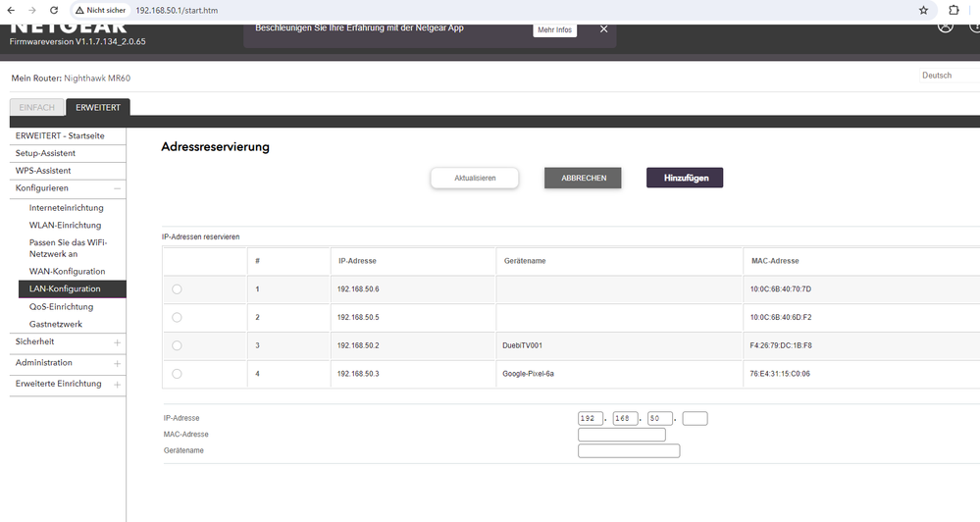Viewport: 980px width, 522px height.
Task: Open 'Passen Sie das WiFi-Netzwerk an'
Action: [68, 248]
